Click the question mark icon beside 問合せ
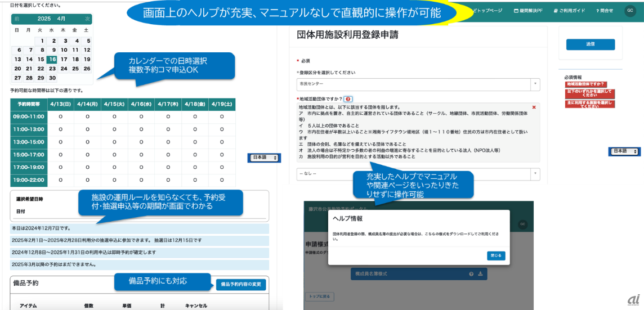 pos(598,10)
